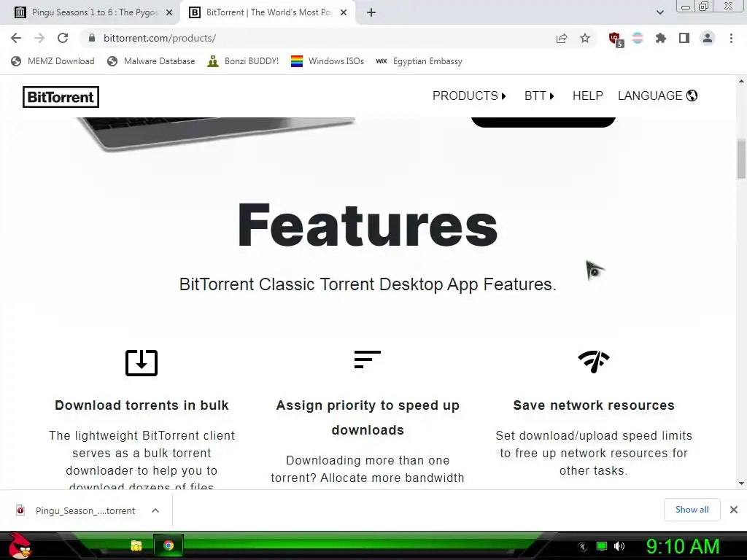Viewport: 747px width, 560px height.
Task: Open Bonzi BUDDY! bookmark
Action: (x=243, y=61)
